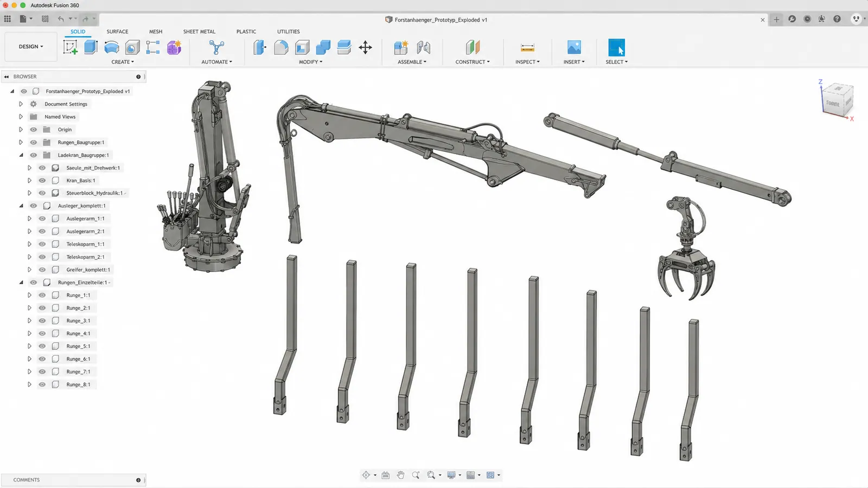The height and width of the screenshot is (488, 868).
Task: Hide the Runge_8:1 component
Action: click(x=42, y=384)
